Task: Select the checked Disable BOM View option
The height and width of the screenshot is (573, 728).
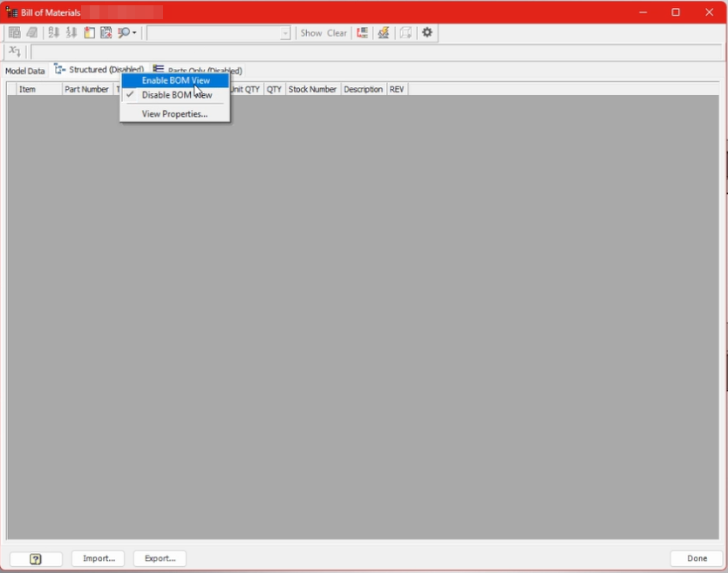Action: 176,95
